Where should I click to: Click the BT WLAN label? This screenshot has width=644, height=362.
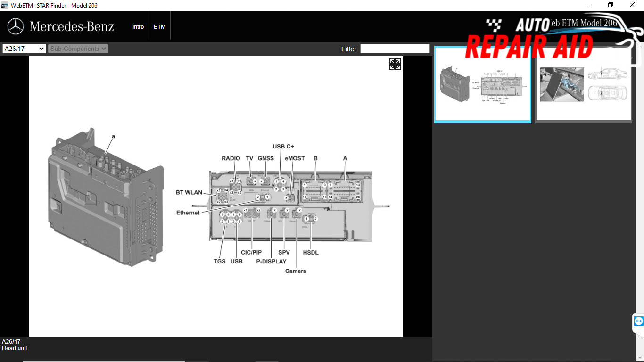[x=189, y=192]
